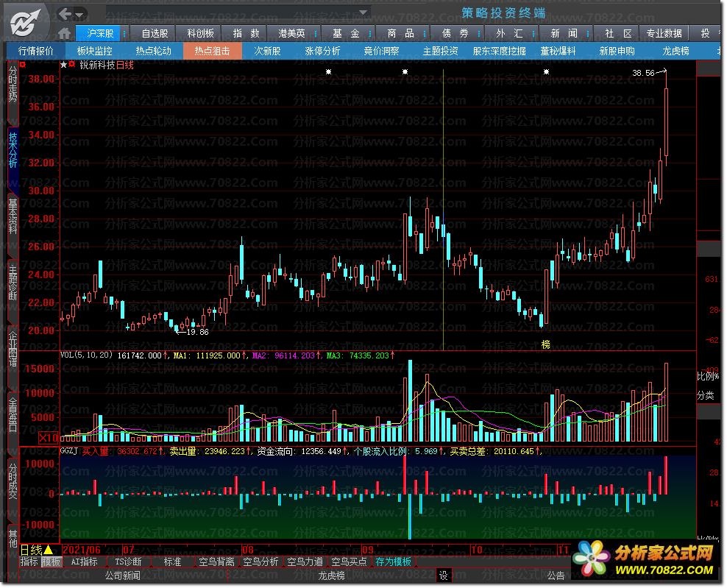The width and height of the screenshot is (727, 588).
Task: Open the 债券 tab
Action: pos(455,33)
